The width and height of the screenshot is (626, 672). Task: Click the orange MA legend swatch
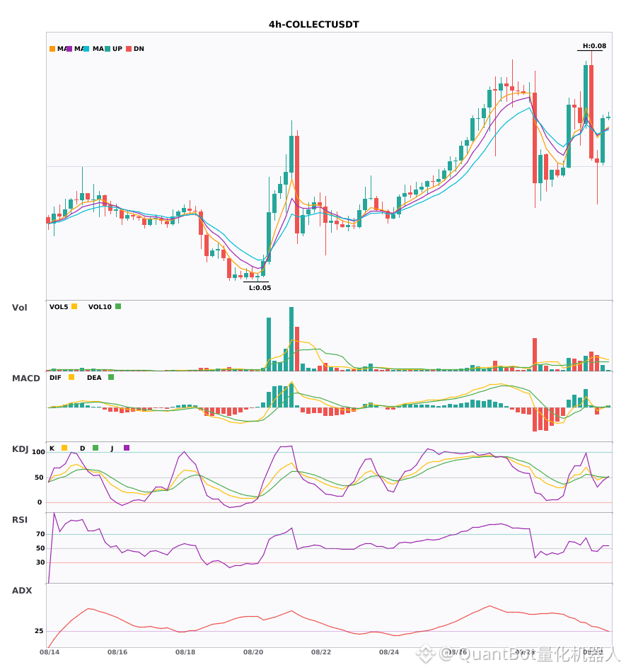[x=52, y=49]
